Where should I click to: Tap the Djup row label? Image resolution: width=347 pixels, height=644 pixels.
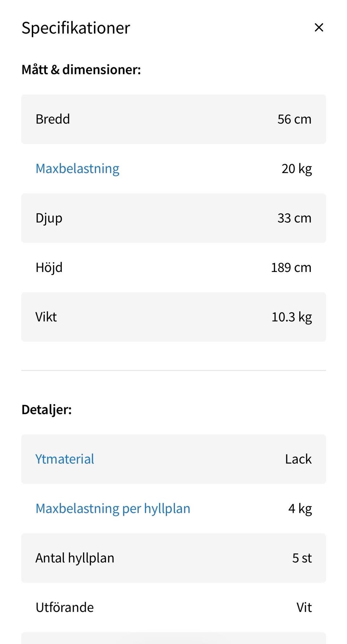coord(49,218)
